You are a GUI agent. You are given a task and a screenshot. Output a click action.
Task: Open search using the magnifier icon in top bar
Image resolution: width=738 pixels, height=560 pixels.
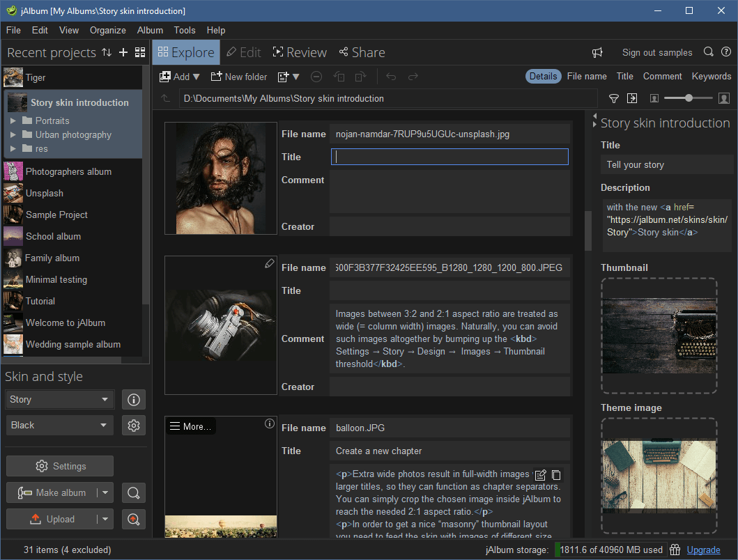point(708,52)
